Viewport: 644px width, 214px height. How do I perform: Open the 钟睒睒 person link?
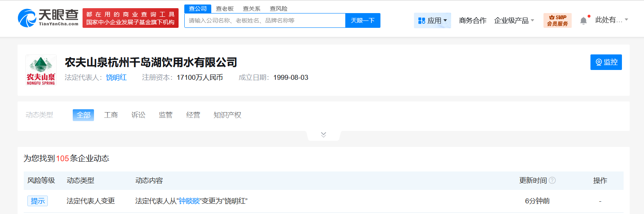point(189,201)
